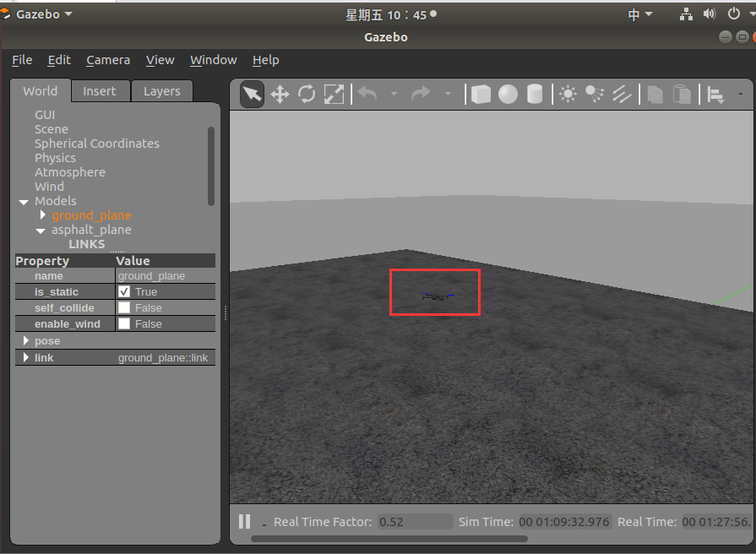
Task: Click the volume speaker icon
Action: [710, 14]
